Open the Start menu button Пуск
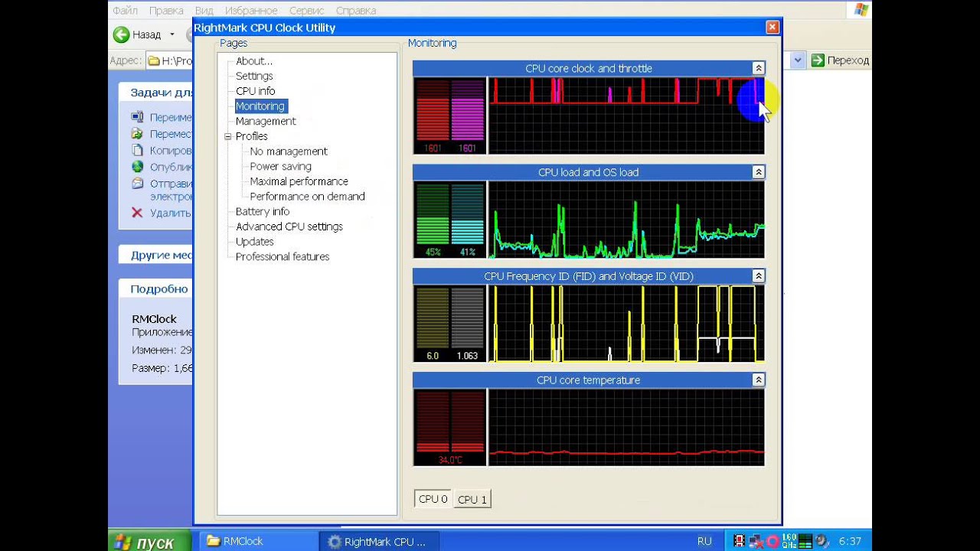The width and height of the screenshot is (980, 551). click(x=150, y=541)
